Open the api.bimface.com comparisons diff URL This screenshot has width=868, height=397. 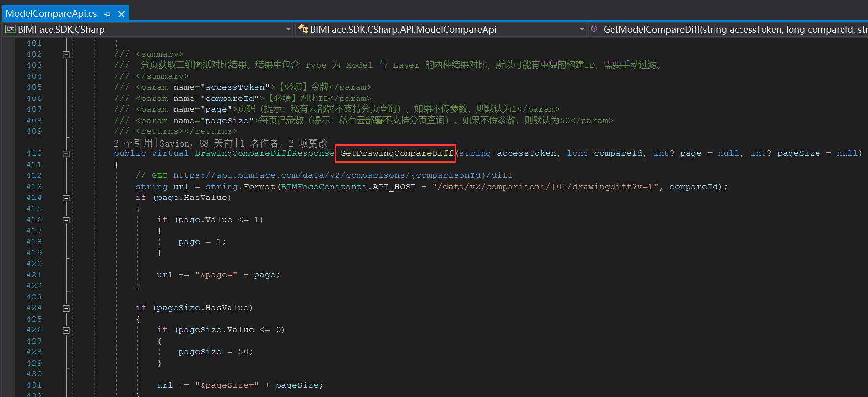coord(343,175)
